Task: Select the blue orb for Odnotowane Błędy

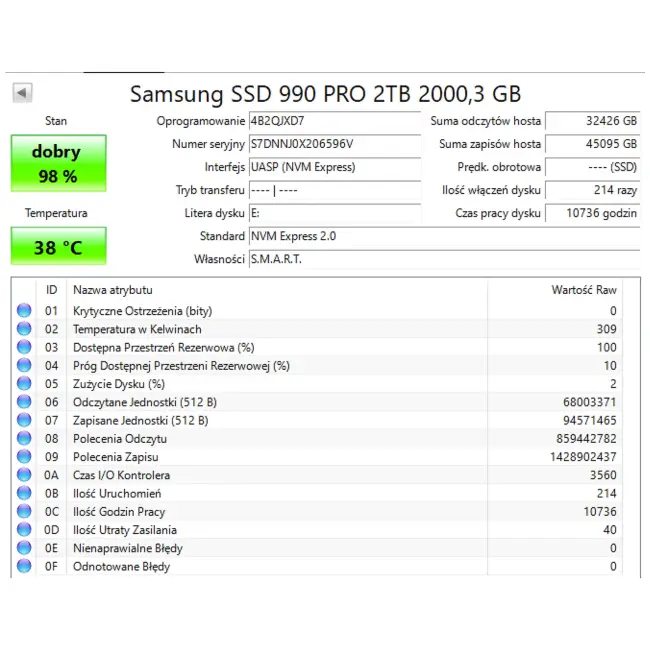Action: (24, 565)
